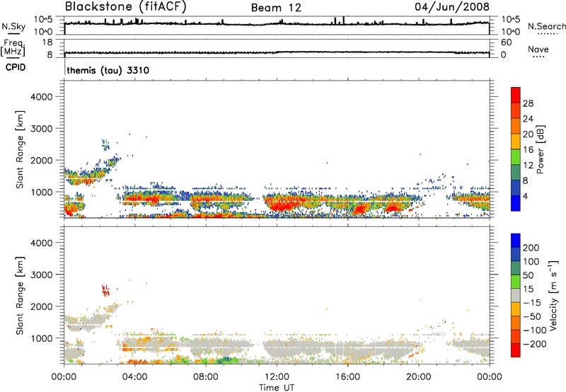Click the 08:00 time tick label

tap(205, 377)
